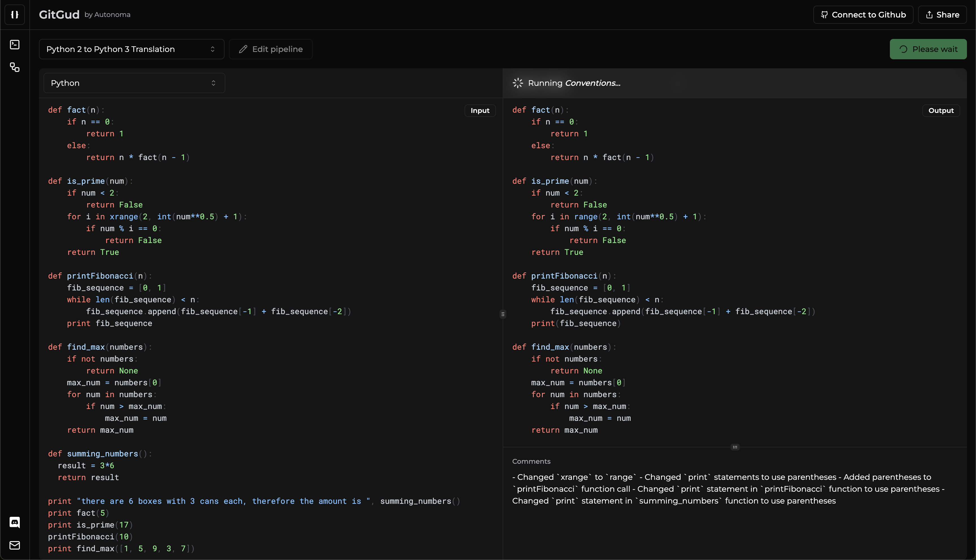Click 'def find_max(numbers):' in input code
The image size is (976, 560).
100,347
